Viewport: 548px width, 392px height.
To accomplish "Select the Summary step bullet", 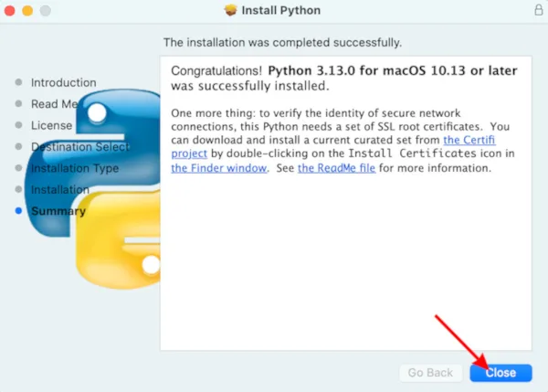I will click(18, 210).
